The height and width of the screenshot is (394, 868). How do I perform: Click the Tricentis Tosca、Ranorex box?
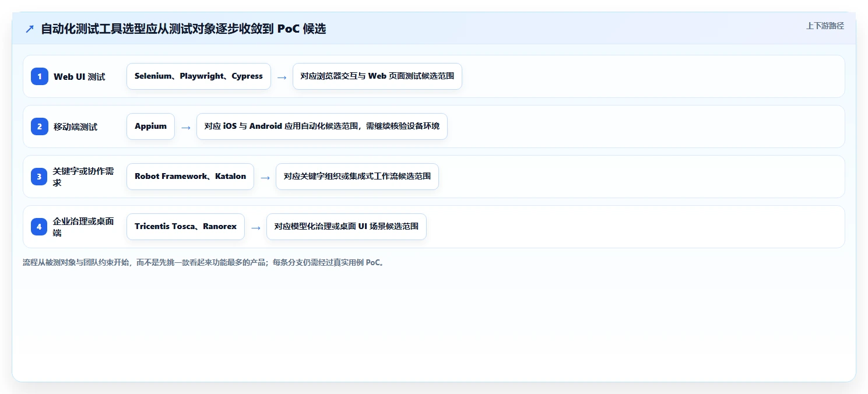point(185,227)
